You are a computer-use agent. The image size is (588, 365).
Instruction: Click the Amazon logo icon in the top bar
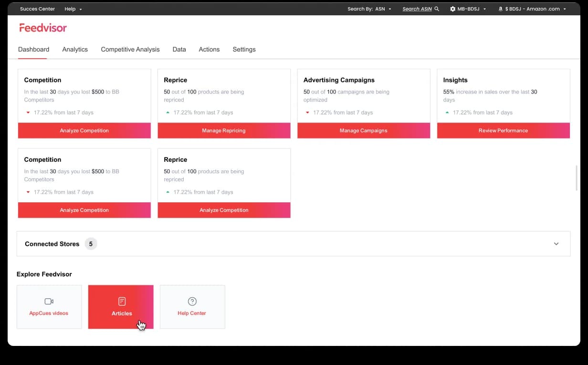pos(501,9)
